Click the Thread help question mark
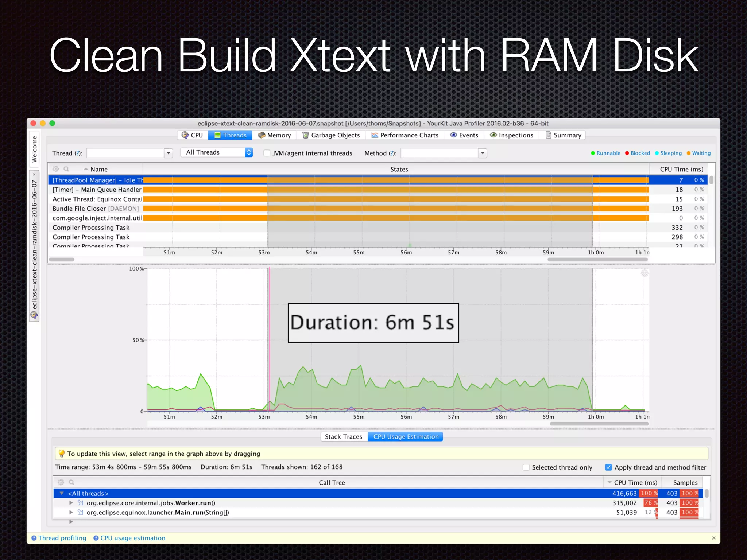The width and height of the screenshot is (747, 560). [78, 153]
